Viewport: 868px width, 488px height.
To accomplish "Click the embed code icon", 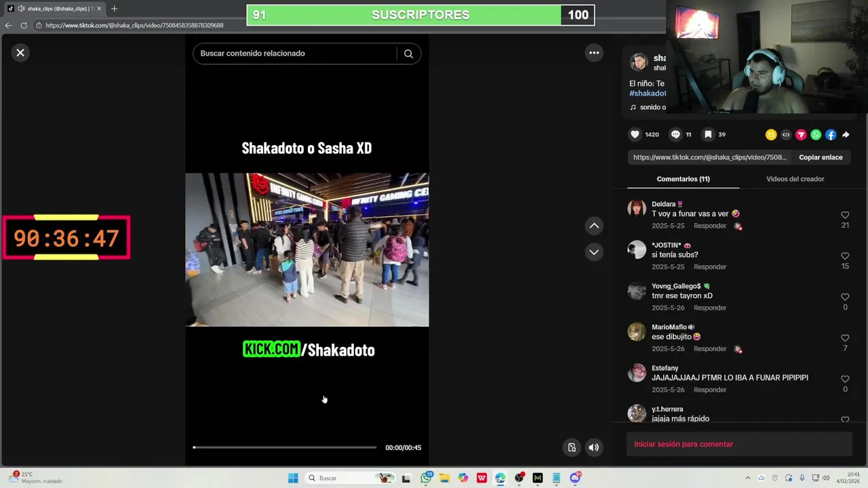I will pyautogui.click(x=786, y=135).
